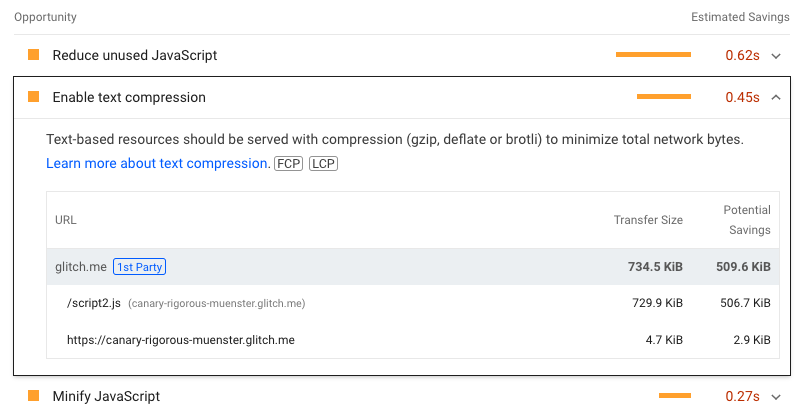
Task: Click orange square icon beside Minify JavaScript
Action: coord(33,396)
